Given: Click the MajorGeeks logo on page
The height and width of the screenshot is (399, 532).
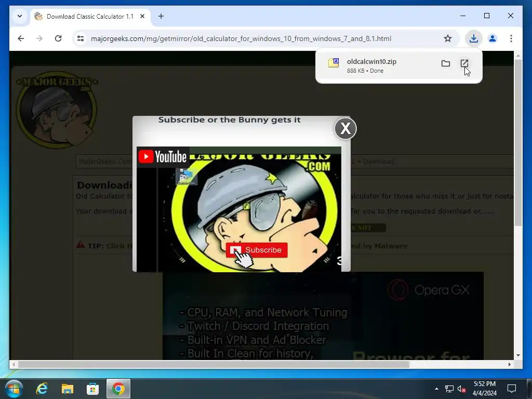Looking at the screenshot, I should 57,109.
